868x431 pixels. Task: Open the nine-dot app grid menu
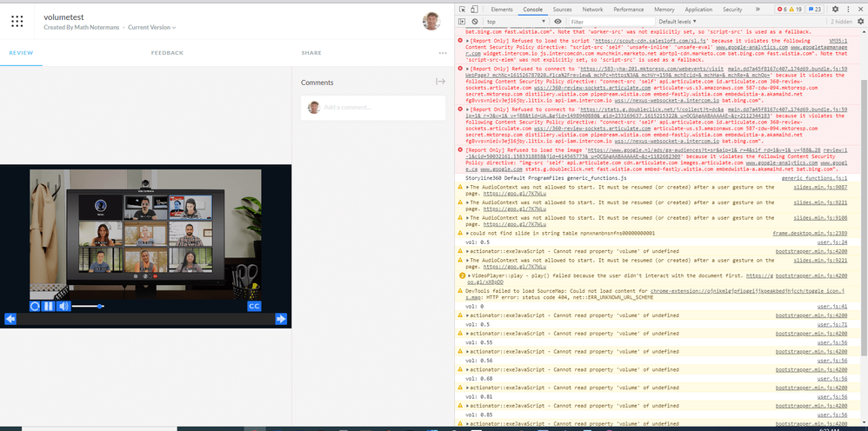click(17, 22)
